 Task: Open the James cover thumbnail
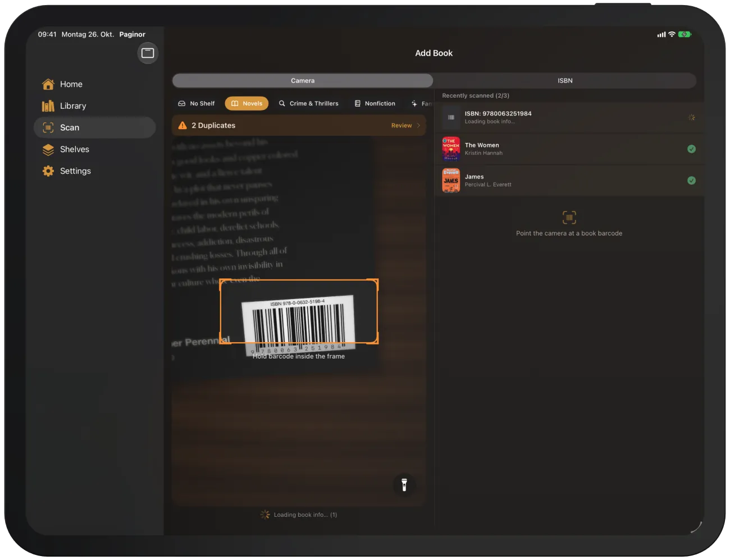(451, 181)
